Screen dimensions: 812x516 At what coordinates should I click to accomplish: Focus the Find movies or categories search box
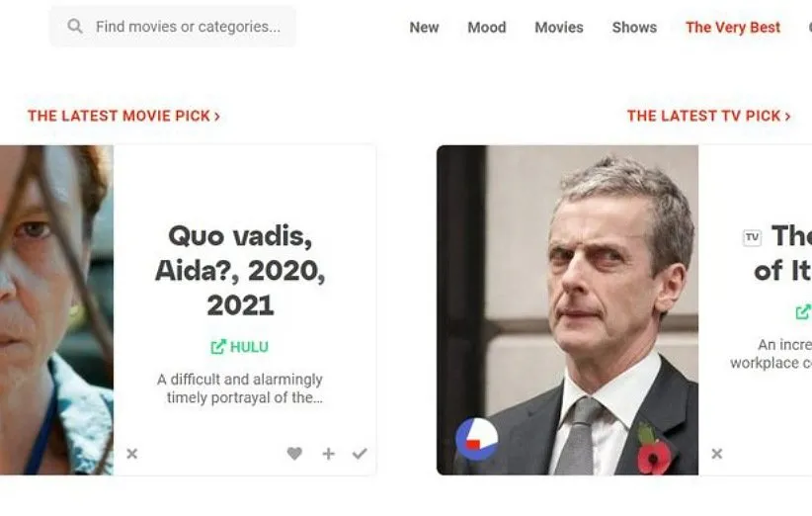pyautogui.click(x=173, y=26)
